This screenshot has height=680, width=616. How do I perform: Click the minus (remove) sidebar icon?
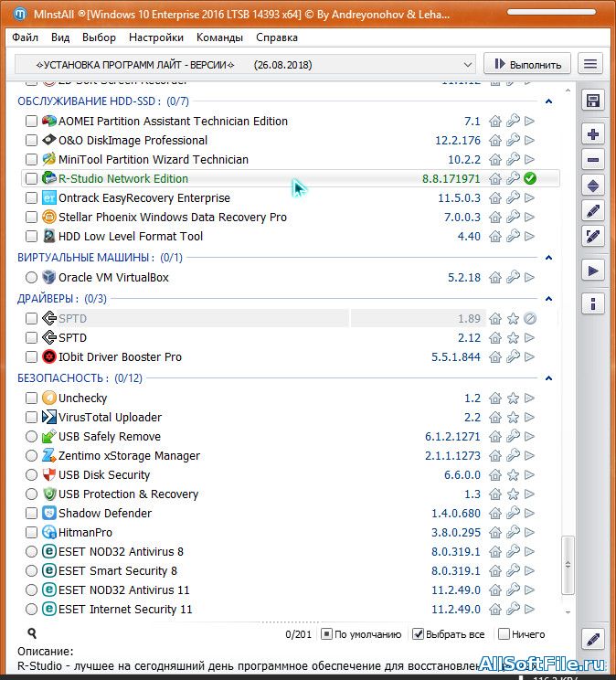pos(592,160)
